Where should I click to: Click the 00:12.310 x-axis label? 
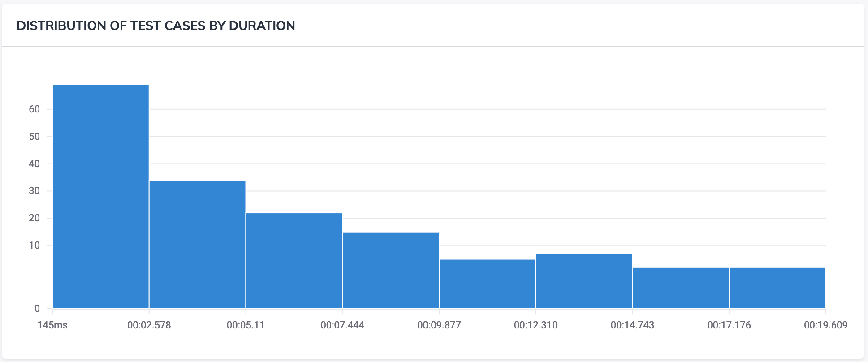click(x=536, y=325)
